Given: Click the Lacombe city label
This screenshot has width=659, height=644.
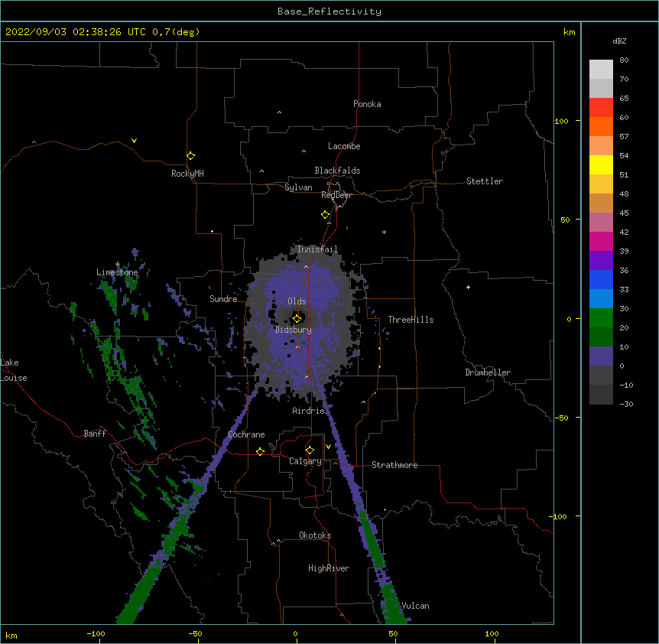Looking at the screenshot, I should (344, 146).
